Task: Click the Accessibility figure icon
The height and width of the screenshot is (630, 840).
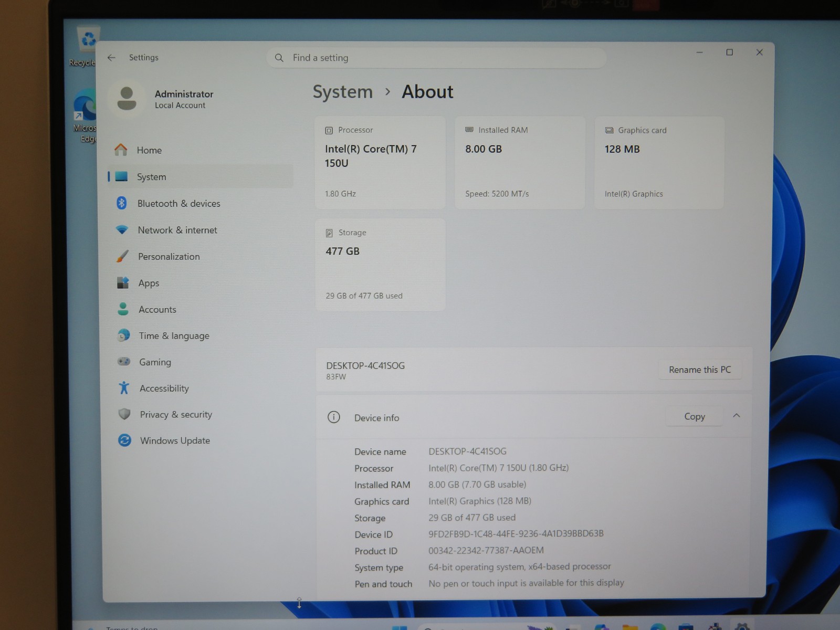Action: click(x=124, y=388)
